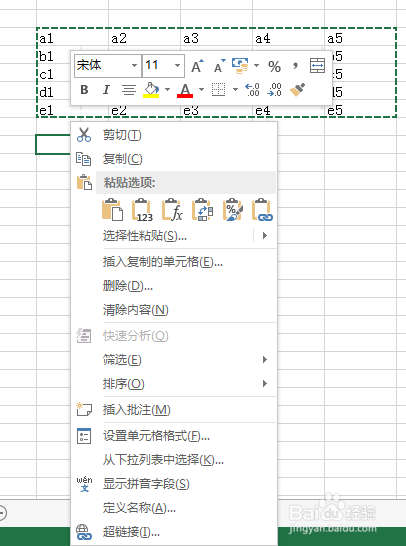This screenshot has height=546, width=406.
Task: Center align text in mini toolbar
Action: [128, 90]
